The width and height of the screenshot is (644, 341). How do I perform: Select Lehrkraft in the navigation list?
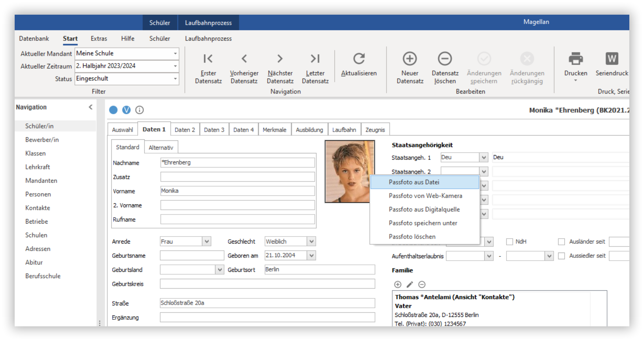(37, 167)
